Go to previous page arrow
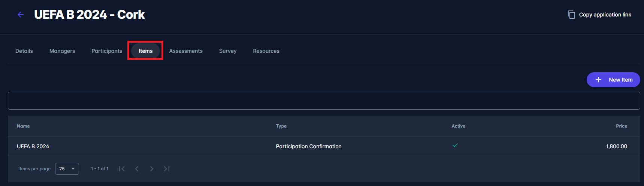Viewport: 644px width, 186px height. (x=137, y=169)
